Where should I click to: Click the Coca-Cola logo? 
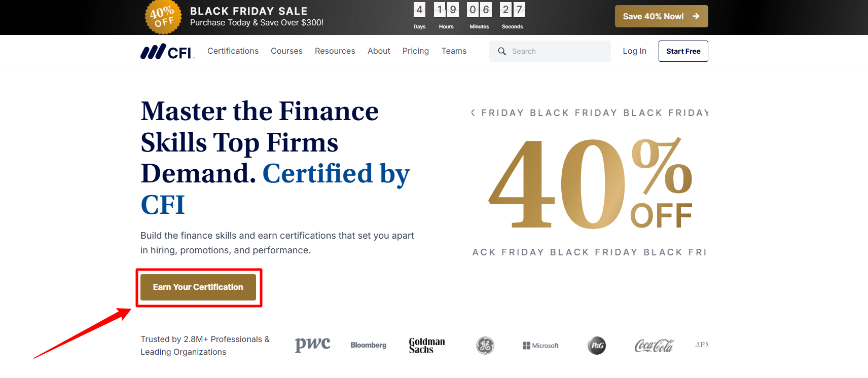654,346
